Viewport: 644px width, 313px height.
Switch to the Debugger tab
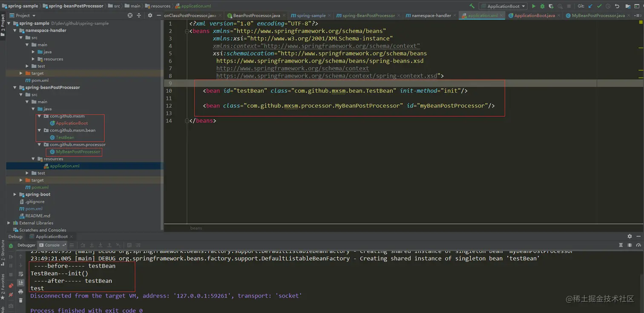(x=26, y=245)
